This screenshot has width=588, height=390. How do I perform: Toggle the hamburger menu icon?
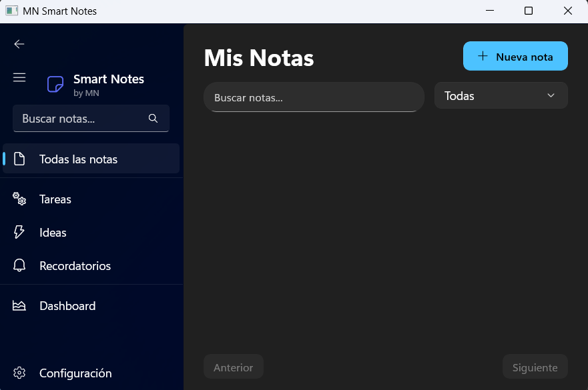click(x=19, y=77)
